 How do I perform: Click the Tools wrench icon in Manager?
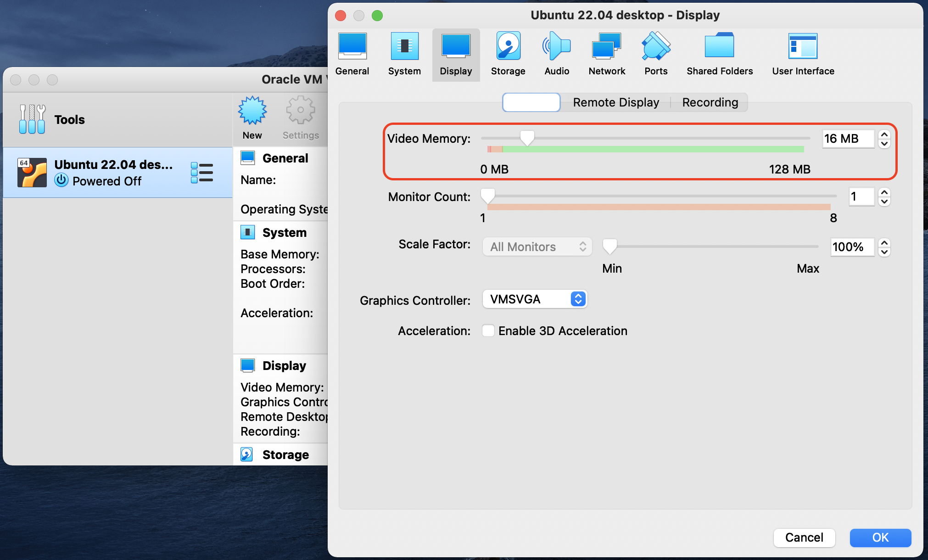[x=32, y=119]
